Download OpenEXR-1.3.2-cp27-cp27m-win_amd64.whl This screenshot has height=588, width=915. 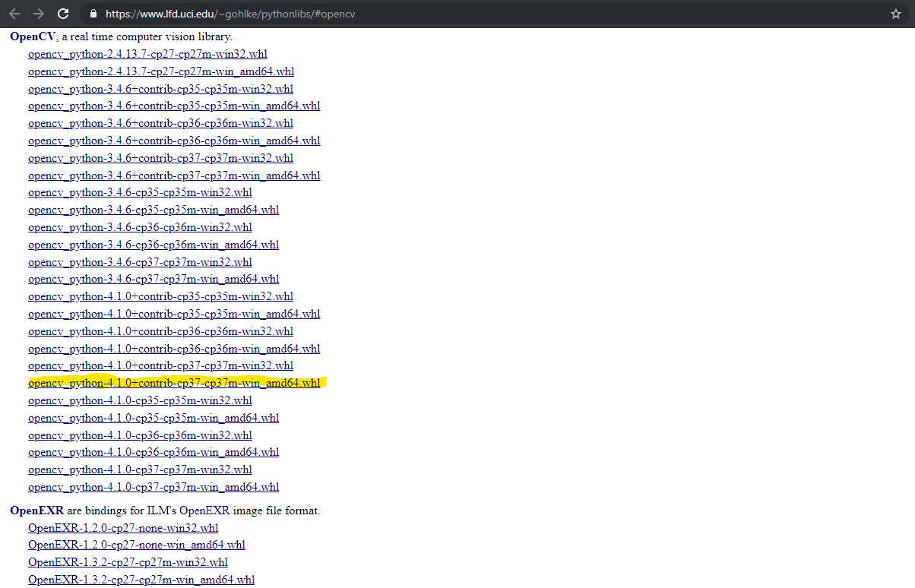tap(141, 580)
